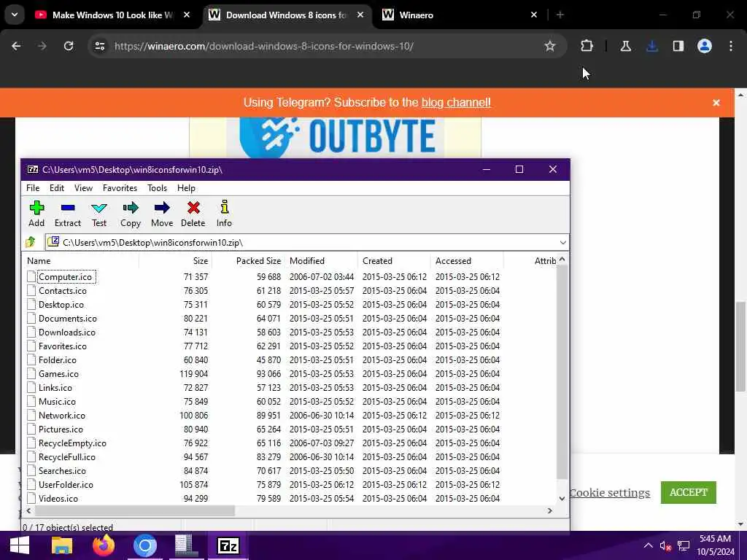
Task: Select Network.ico file row
Action: (290, 415)
